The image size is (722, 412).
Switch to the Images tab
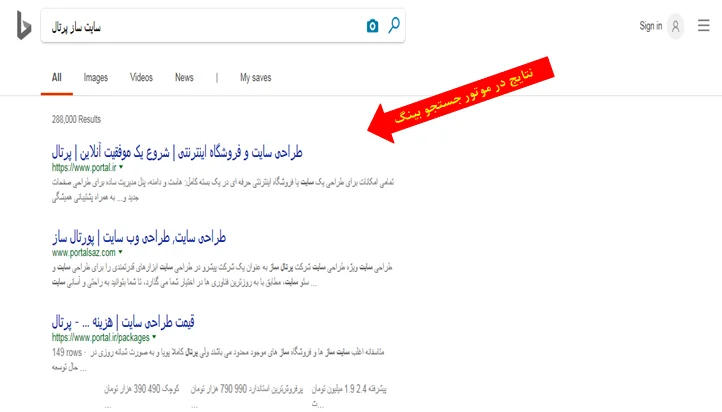click(x=96, y=77)
